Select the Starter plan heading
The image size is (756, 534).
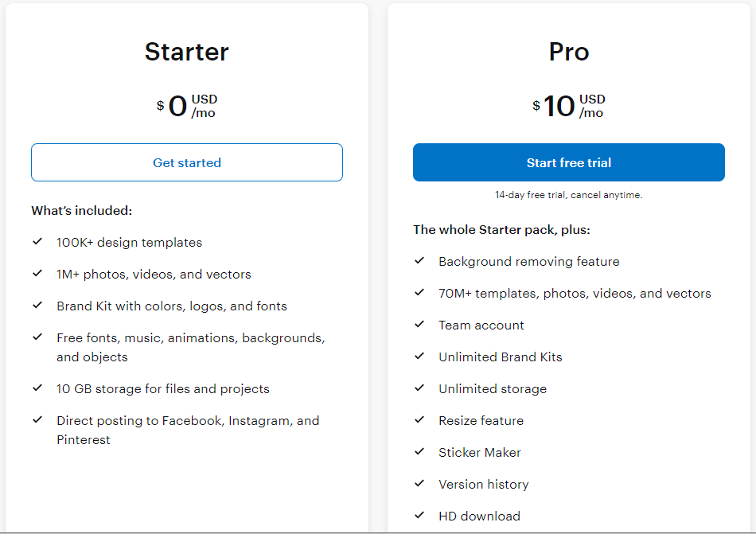(x=186, y=52)
